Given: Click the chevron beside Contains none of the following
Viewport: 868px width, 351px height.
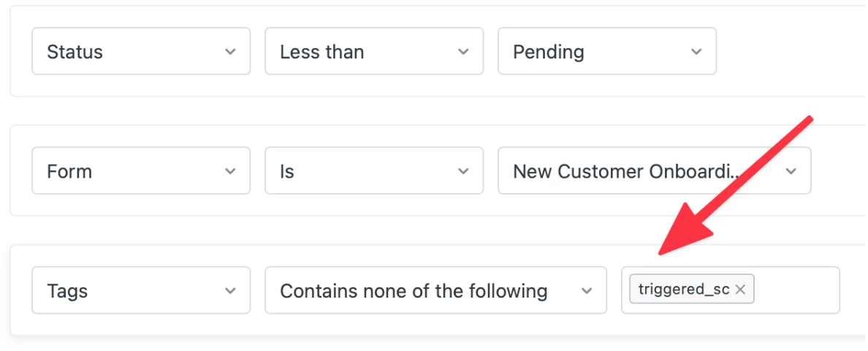Looking at the screenshot, I should click(x=587, y=291).
